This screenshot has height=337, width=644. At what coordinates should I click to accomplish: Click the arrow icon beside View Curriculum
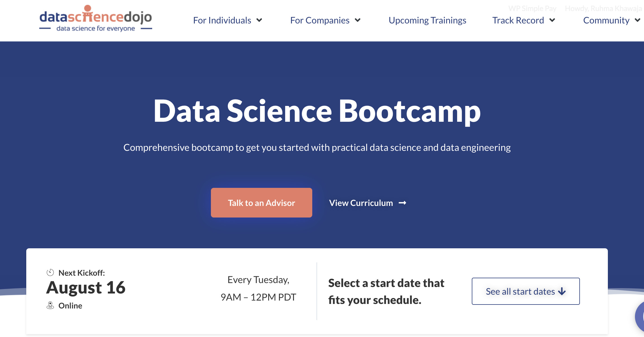[x=403, y=203]
